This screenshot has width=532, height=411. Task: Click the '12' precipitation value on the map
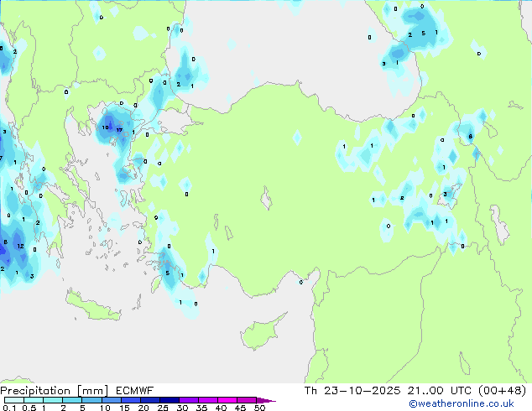pos(20,247)
